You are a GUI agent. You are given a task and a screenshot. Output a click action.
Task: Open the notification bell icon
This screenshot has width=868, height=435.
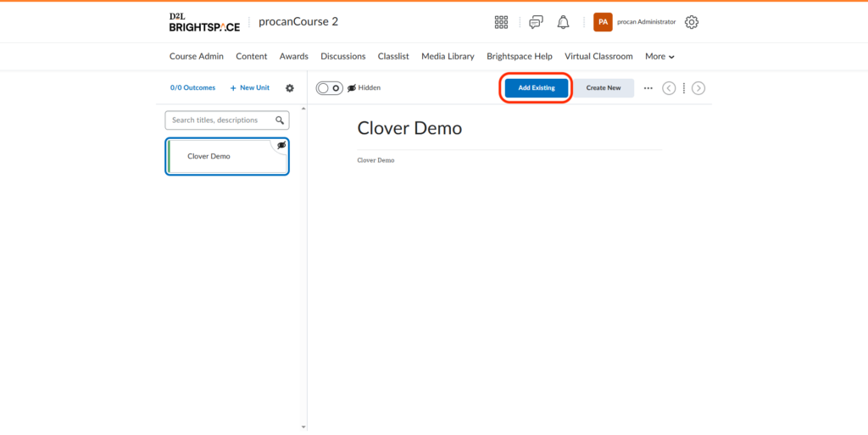point(563,22)
